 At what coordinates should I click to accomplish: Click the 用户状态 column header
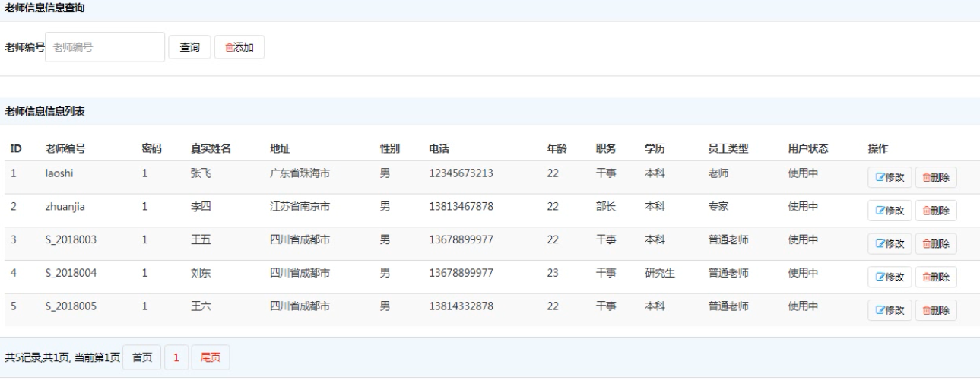click(x=808, y=148)
